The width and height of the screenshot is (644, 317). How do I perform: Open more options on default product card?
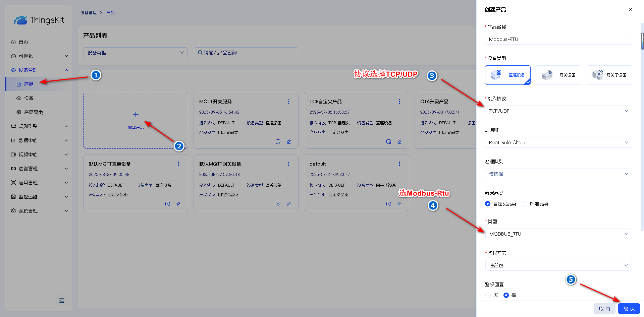click(399, 164)
